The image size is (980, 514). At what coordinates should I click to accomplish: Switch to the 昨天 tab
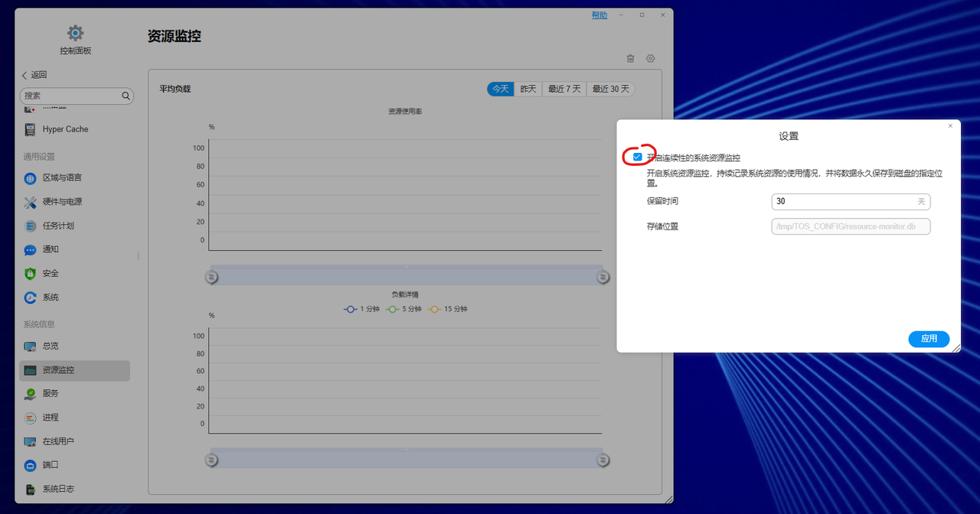(528, 89)
